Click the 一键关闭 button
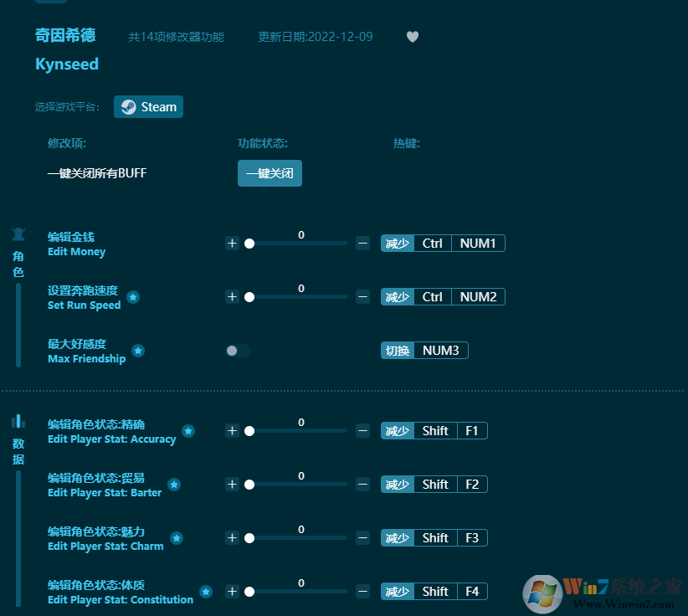688x616 pixels. (x=270, y=173)
